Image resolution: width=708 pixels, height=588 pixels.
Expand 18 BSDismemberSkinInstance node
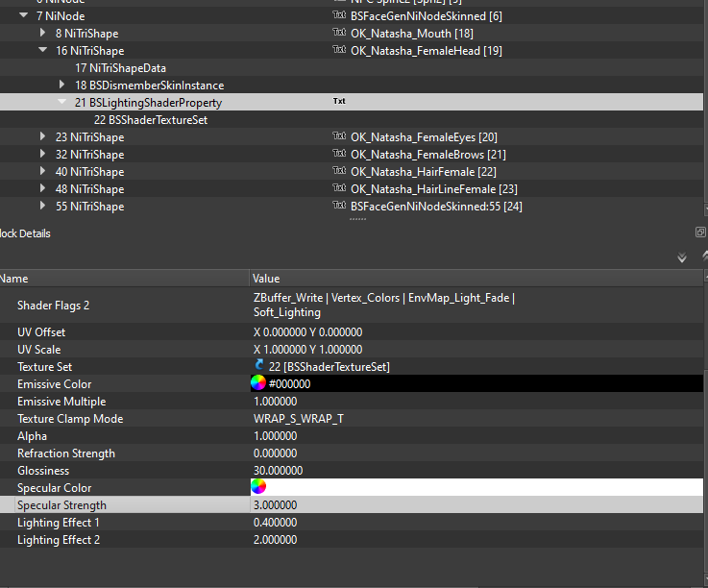coord(61,85)
